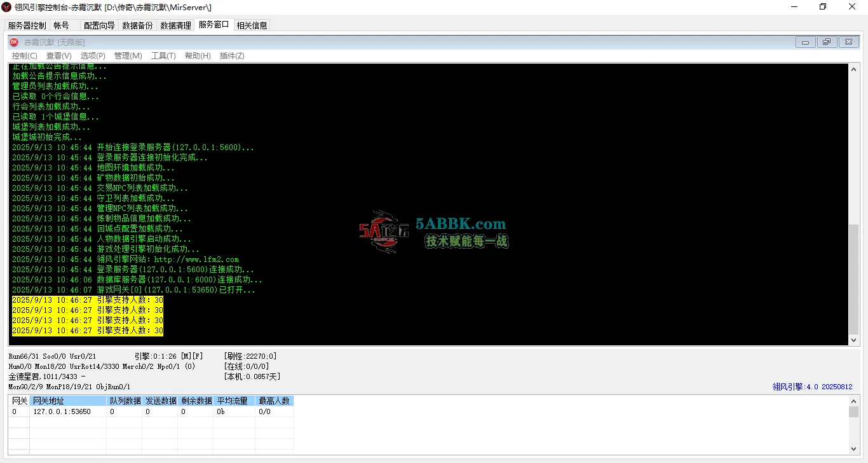Image resolution: width=868 pixels, height=463 pixels.
Task: Click the 赤霄沉默 inner window icon
Action: point(15,42)
